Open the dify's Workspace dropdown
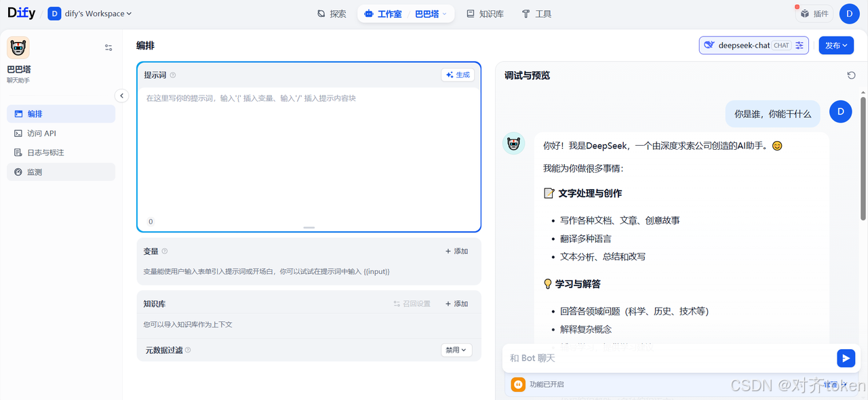The width and height of the screenshot is (868, 400). tap(90, 14)
